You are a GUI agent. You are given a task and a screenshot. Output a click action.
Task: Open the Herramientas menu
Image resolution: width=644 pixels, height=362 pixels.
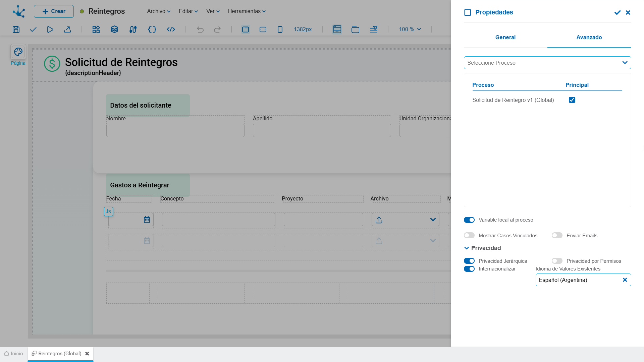coord(247,11)
